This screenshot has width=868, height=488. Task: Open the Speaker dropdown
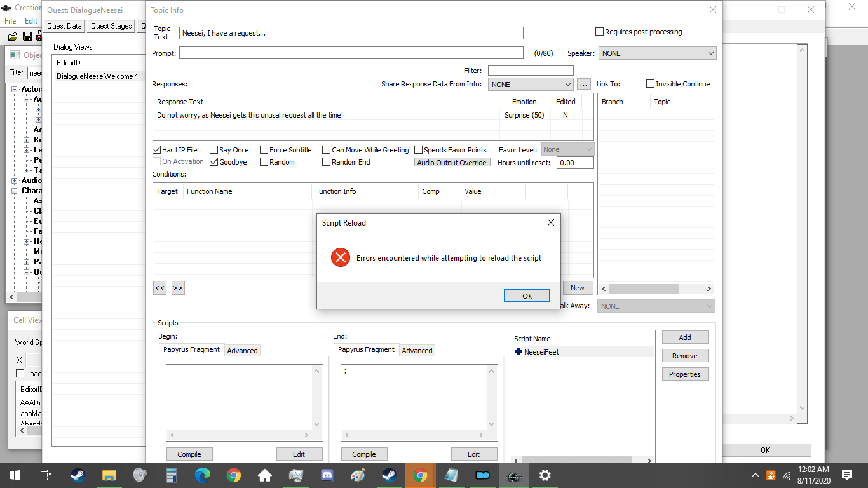tap(657, 53)
